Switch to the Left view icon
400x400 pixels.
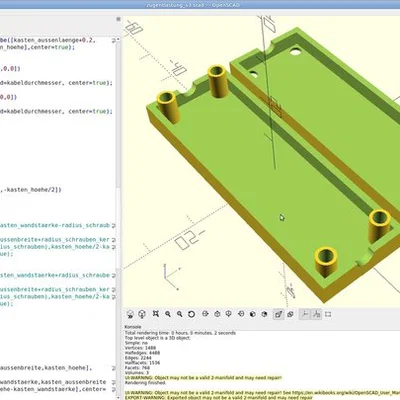click(241, 314)
